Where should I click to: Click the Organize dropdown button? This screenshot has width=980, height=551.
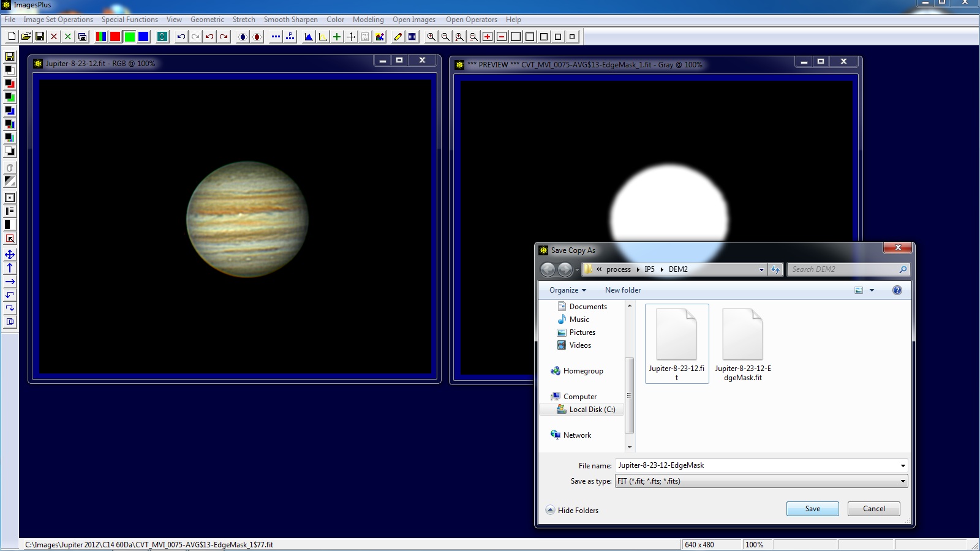point(568,290)
